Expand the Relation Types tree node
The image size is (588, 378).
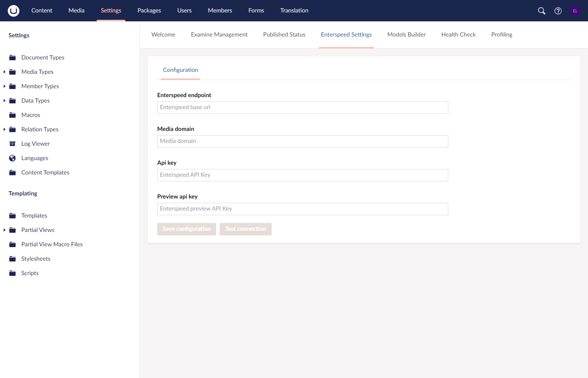tap(4, 129)
